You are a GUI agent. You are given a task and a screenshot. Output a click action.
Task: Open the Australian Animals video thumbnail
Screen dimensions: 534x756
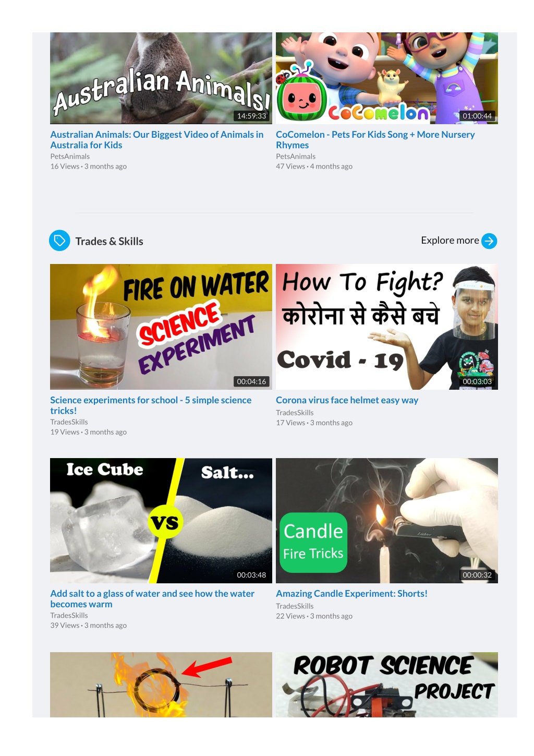pyautogui.click(x=161, y=78)
